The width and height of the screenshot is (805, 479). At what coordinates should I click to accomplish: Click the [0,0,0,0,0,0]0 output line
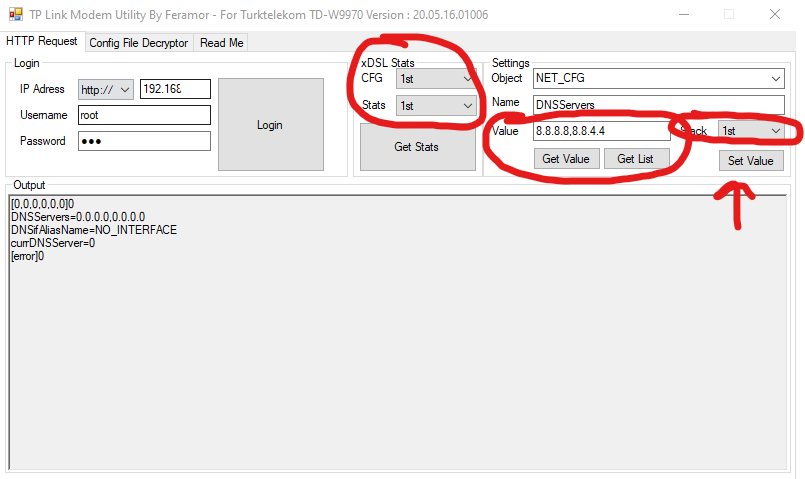pyautogui.click(x=43, y=204)
